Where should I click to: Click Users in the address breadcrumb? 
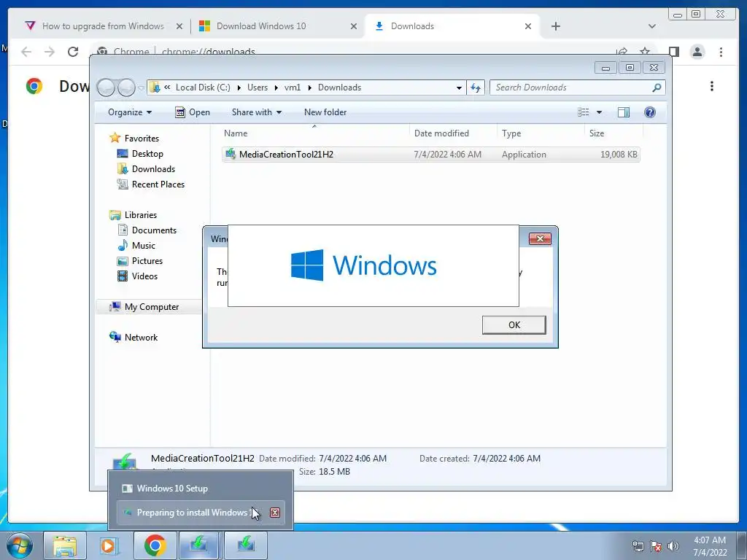pyautogui.click(x=258, y=87)
